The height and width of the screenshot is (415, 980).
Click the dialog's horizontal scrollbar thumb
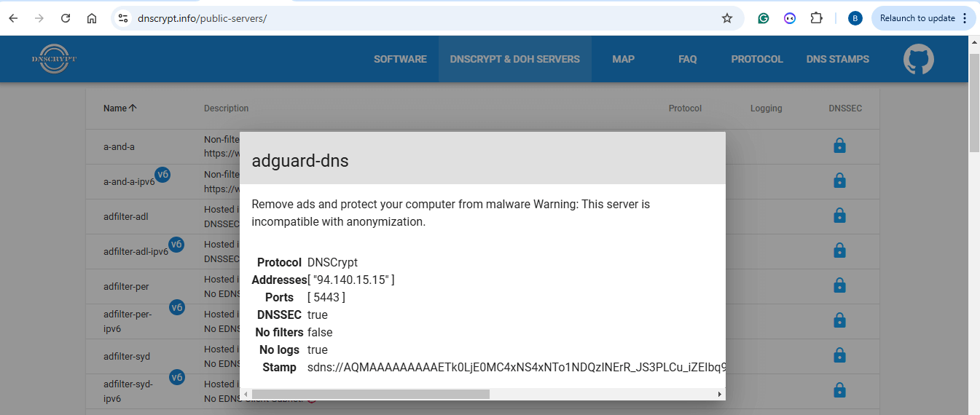tap(370, 394)
